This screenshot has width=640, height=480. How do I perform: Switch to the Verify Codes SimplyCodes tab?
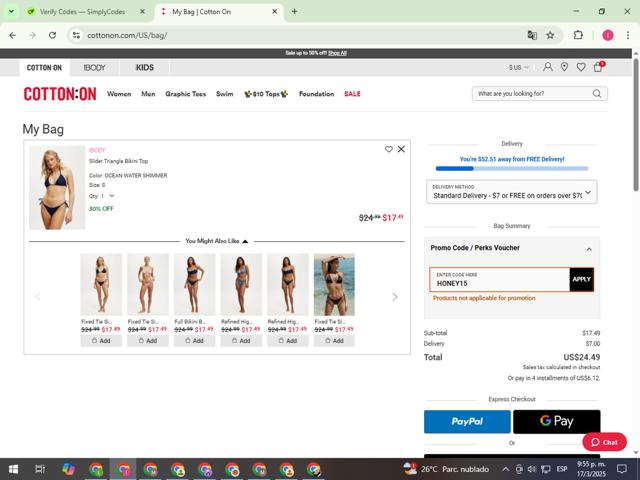coord(82,12)
